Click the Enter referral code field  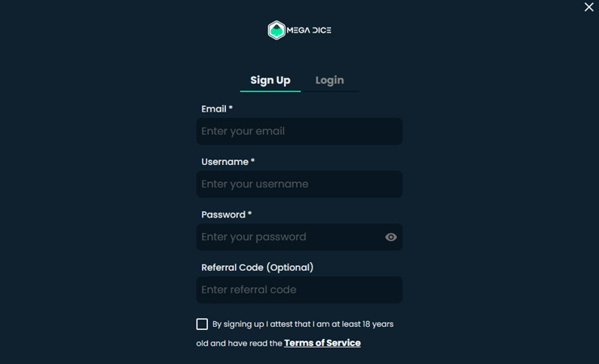299,290
